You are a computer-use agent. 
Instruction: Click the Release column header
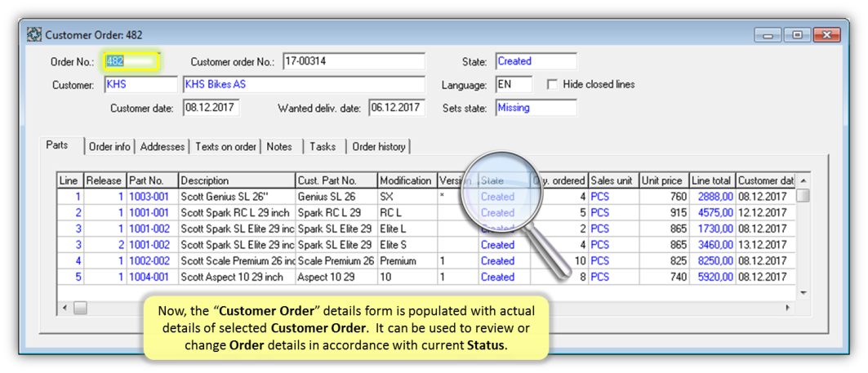pyautogui.click(x=105, y=180)
